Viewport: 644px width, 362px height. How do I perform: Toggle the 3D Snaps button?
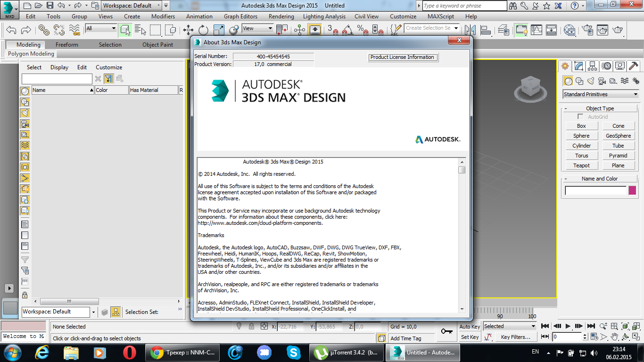pyautogui.click(x=333, y=30)
